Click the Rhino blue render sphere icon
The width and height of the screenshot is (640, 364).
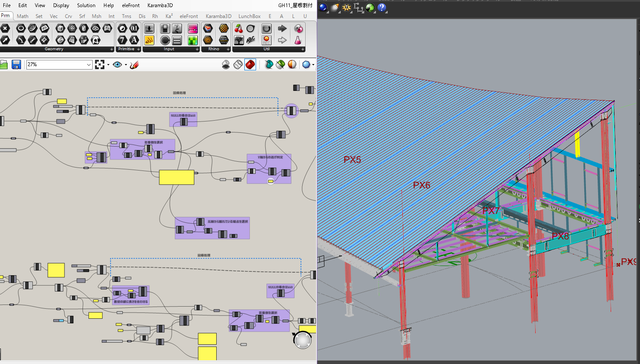point(323,8)
